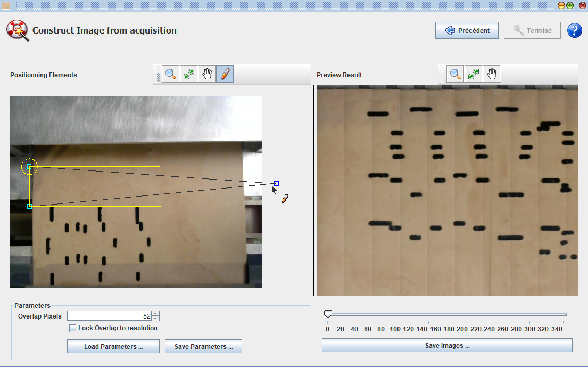Viewport: 588px width, 367px height.
Task: Click the circled top-left selection handle
Action: click(30, 167)
